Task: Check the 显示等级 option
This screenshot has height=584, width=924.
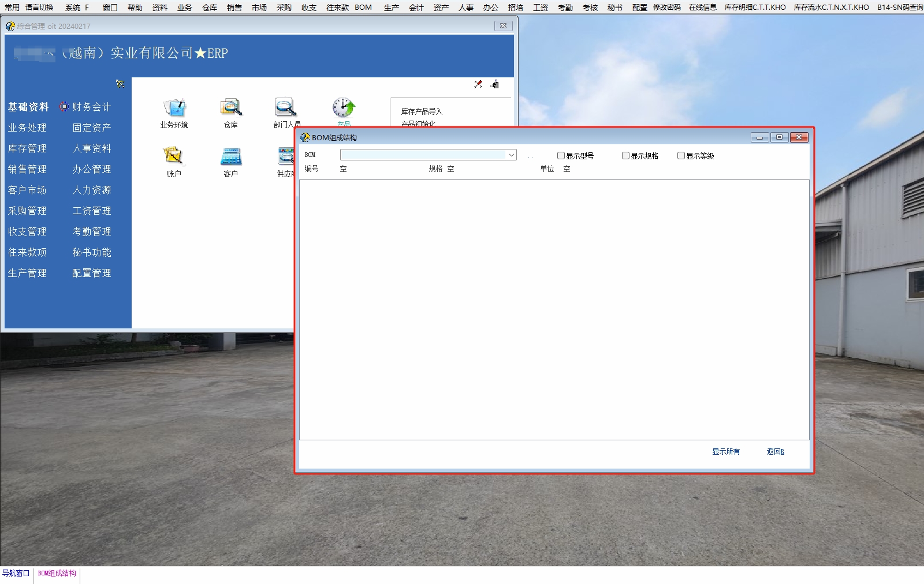Action: [681, 156]
